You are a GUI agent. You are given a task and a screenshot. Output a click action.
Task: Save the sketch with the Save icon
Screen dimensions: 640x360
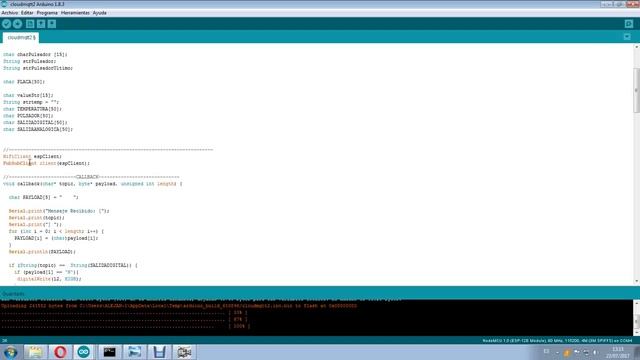tap(52, 24)
